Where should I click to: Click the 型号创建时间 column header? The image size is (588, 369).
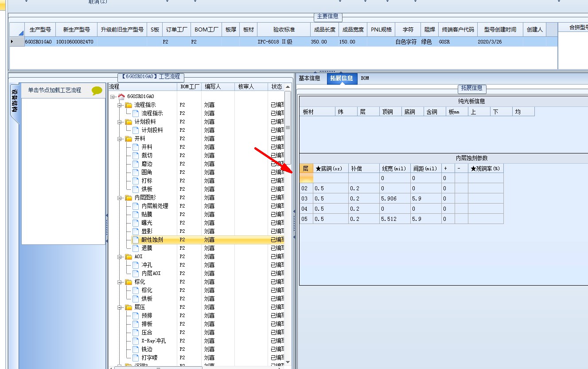pyautogui.click(x=500, y=30)
